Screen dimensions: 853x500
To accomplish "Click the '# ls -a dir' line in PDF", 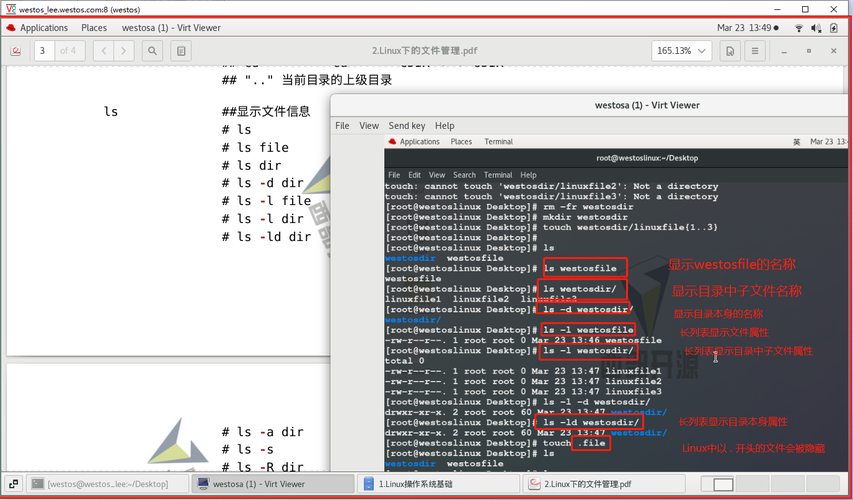I will (263, 432).
